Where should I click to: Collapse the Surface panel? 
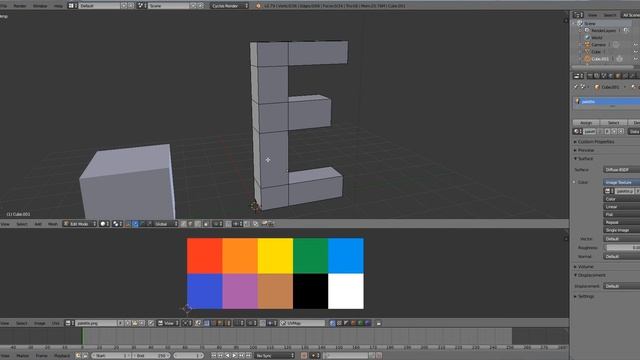[x=584, y=158]
